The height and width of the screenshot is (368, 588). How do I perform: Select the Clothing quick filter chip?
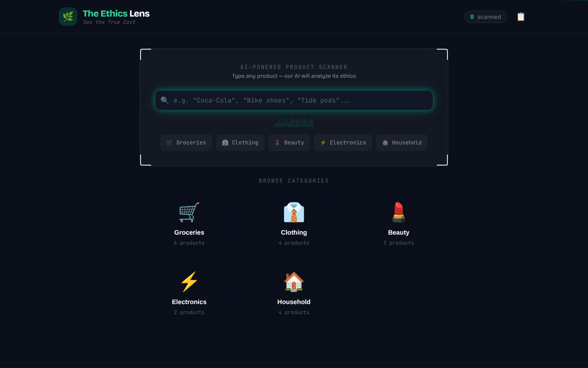tap(240, 143)
